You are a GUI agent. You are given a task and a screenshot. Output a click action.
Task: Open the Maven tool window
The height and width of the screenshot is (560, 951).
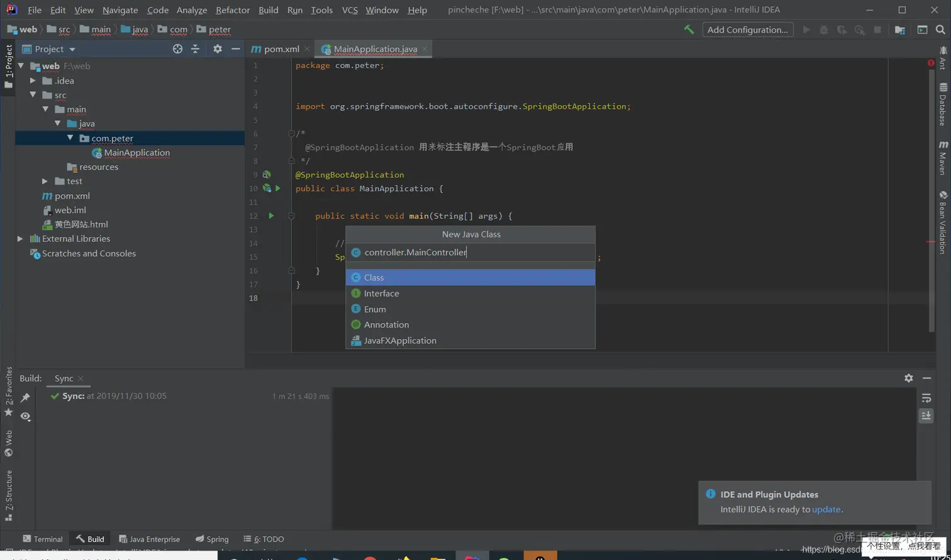pyautogui.click(x=943, y=158)
